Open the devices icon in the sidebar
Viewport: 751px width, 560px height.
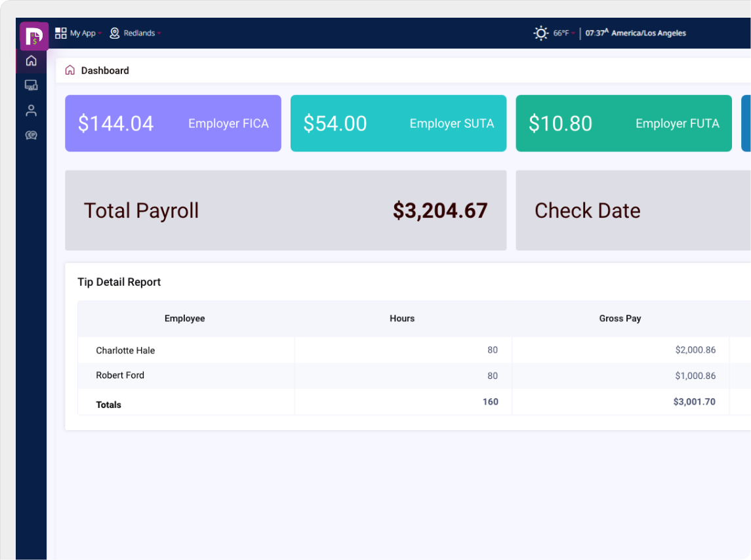tap(31, 85)
